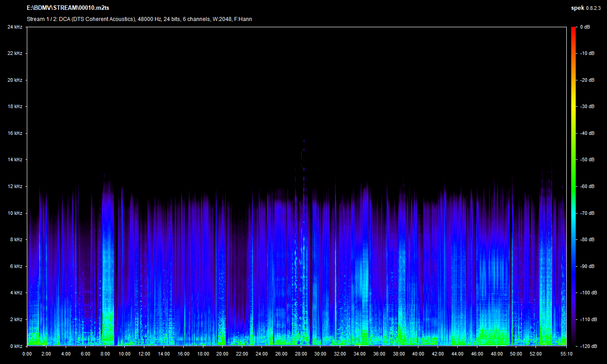Image resolution: width=607 pixels, height=364 pixels.
Task: Click the 16 kHz frequency axis label
Action: click(x=15, y=133)
